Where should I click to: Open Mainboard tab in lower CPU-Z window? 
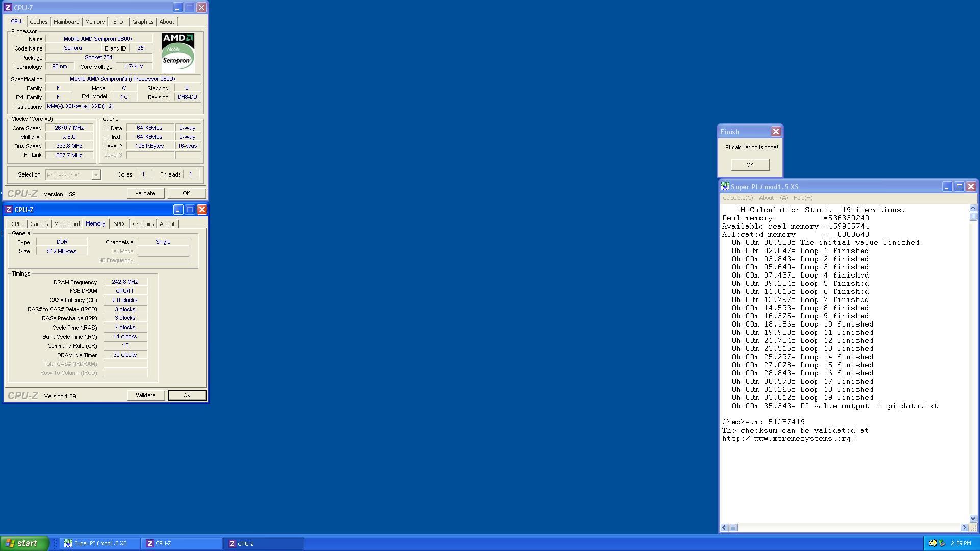(67, 224)
